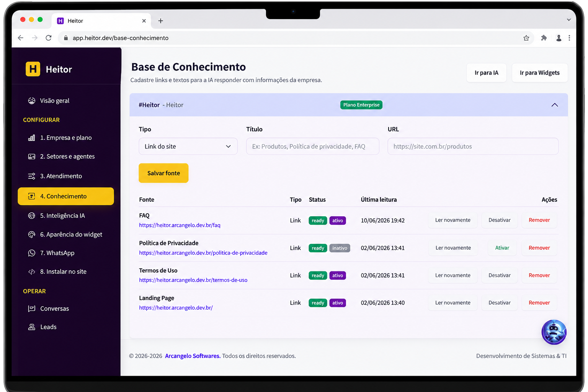The height and width of the screenshot is (392, 588).
Task: Click the WhatsApp chat icon
Action: [32, 253]
